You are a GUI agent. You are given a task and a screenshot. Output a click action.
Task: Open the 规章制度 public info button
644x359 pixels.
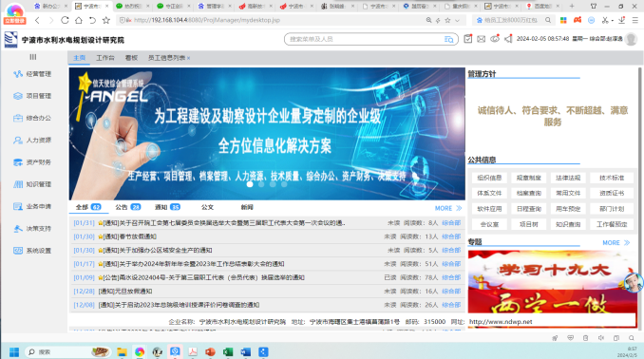point(528,178)
